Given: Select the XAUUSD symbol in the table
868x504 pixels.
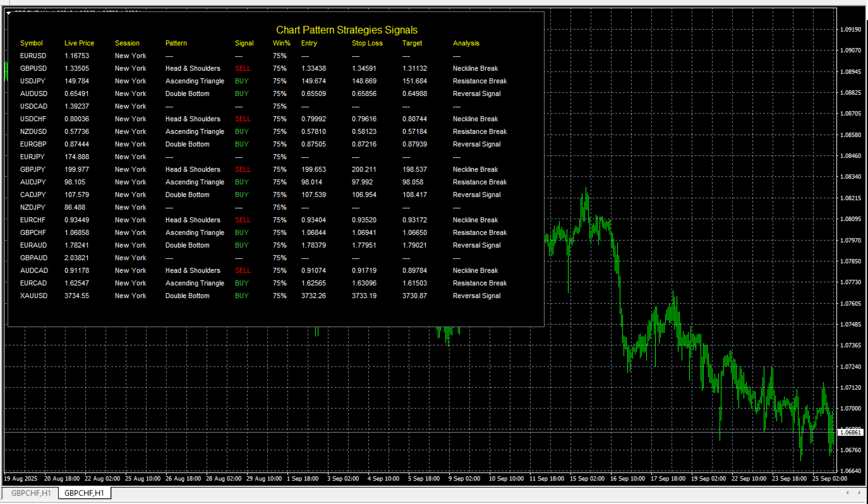Looking at the screenshot, I should [x=34, y=296].
